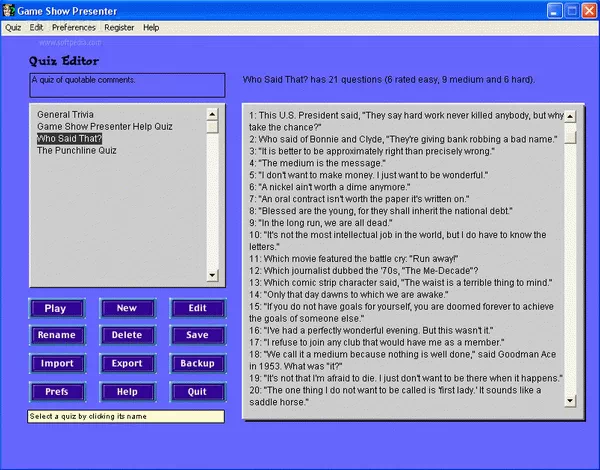Viewport: 600px width, 470px height.
Task: Open the Import quiz function
Action: [55, 364]
